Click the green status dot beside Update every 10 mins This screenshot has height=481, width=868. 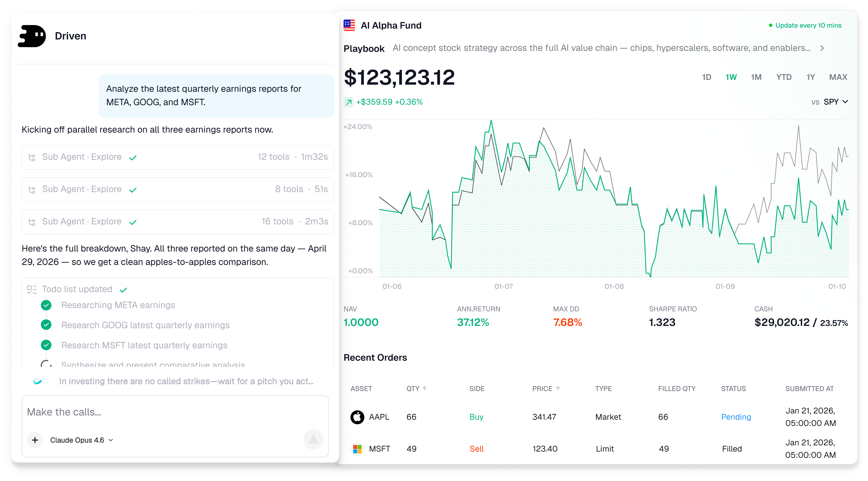click(770, 25)
